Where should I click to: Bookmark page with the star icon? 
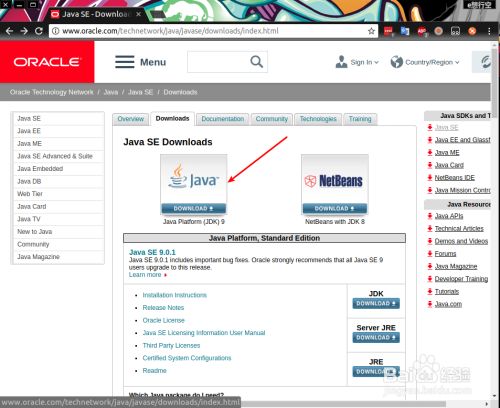[x=371, y=31]
